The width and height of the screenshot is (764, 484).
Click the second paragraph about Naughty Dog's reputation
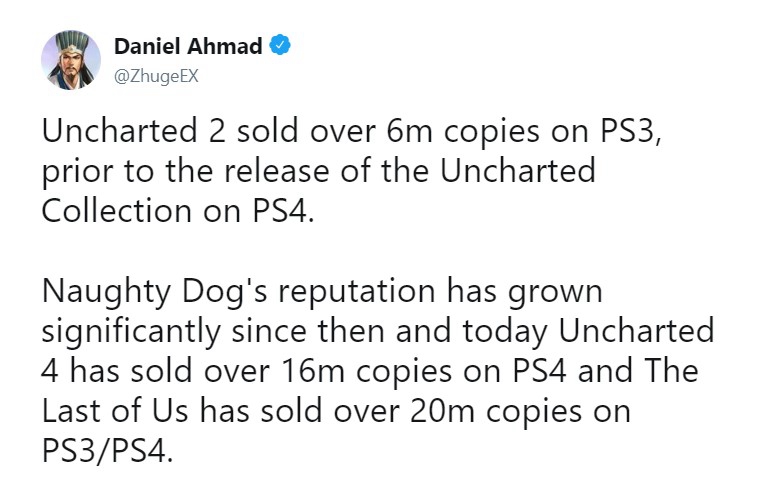378,370
